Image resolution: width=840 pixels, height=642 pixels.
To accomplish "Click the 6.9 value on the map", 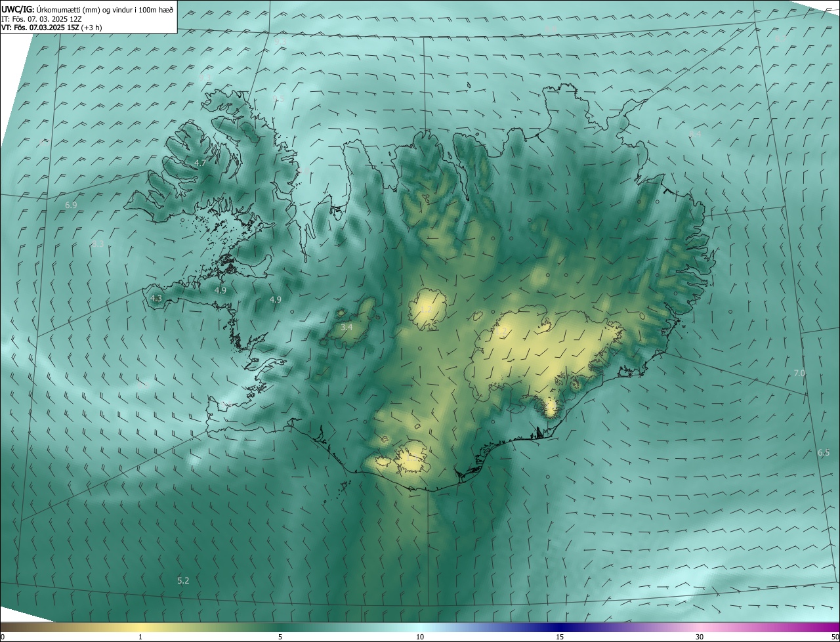I will click(x=71, y=205).
